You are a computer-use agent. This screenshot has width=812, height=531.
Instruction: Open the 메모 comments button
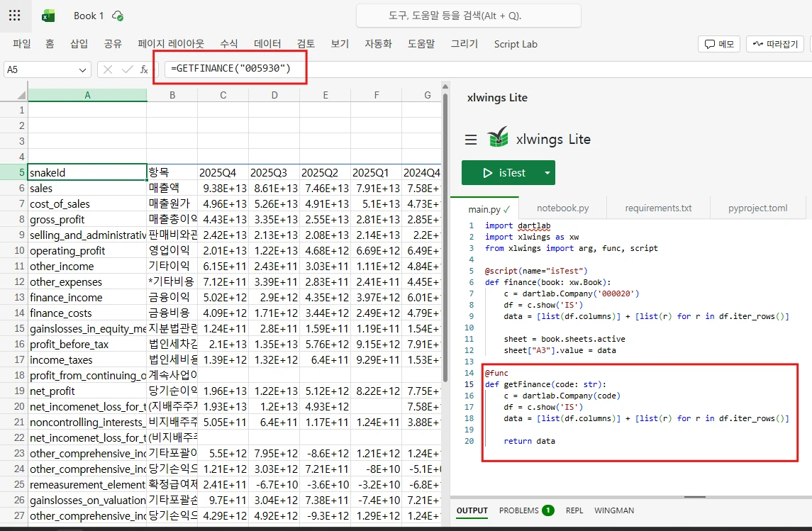(719, 43)
